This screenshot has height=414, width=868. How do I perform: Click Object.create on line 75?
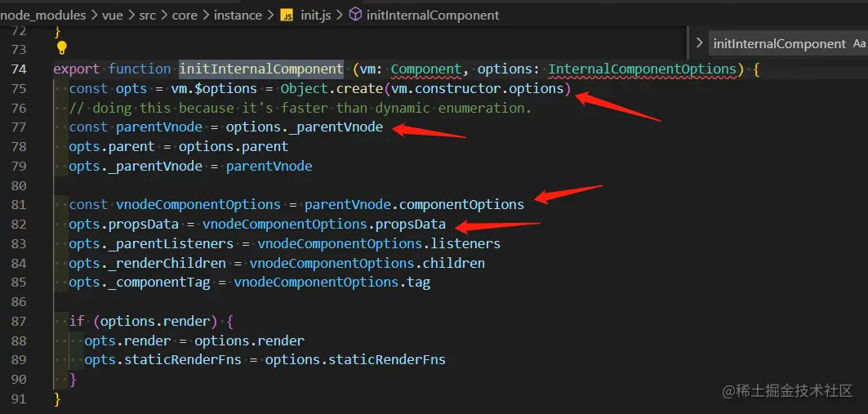[332, 88]
